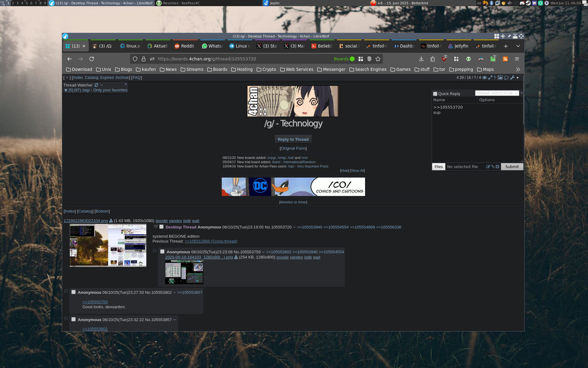Viewport: 588px width, 368px height.
Task: Click the gallery image icon in header
Action: tap(500, 78)
